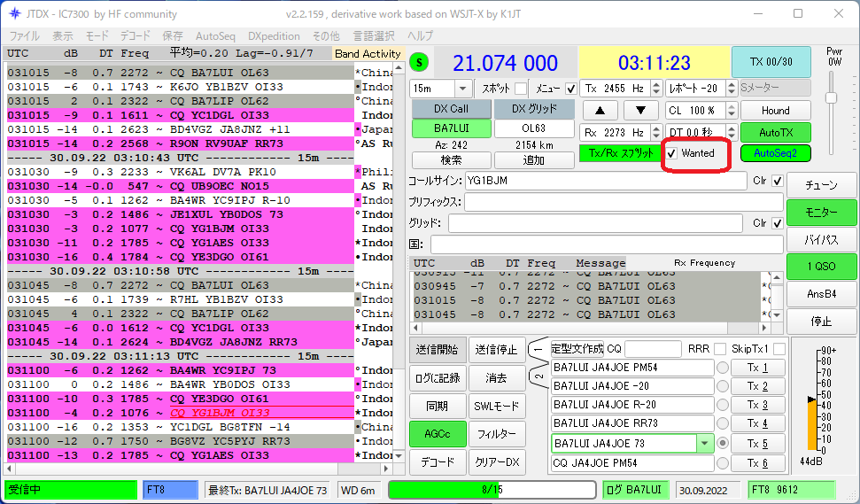
Task: Open the モード menu
Action: (x=97, y=35)
